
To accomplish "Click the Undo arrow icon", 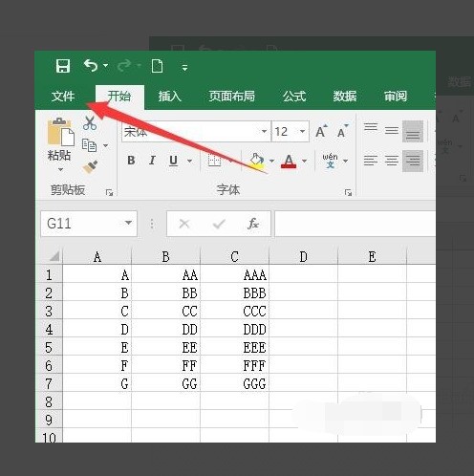I will pos(91,66).
